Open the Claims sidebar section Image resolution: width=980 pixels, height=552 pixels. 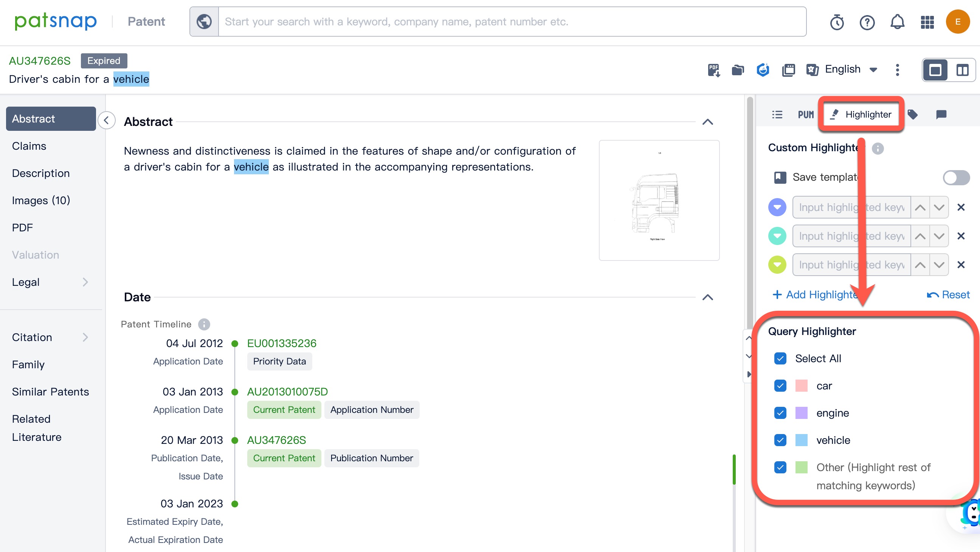pyautogui.click(x=29, y=146)
